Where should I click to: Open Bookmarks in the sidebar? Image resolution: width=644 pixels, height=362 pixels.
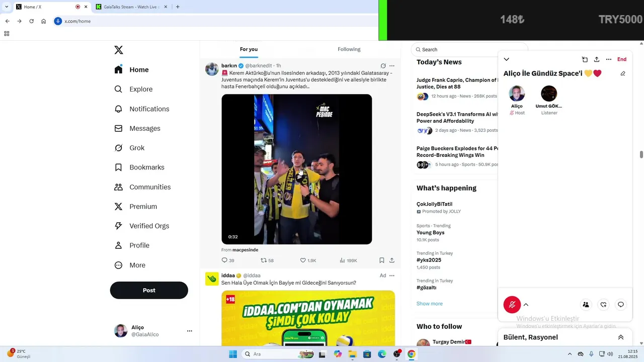139,167
